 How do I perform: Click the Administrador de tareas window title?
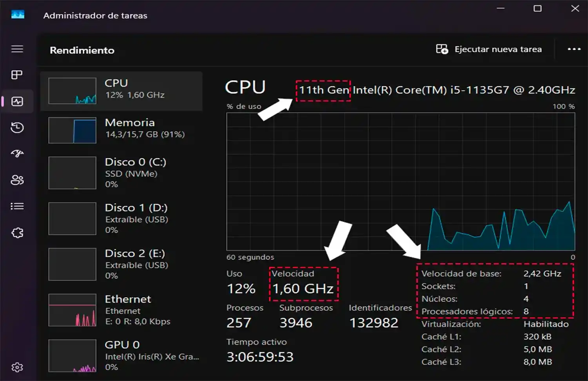pyautogui.click(x=95, y=16)
